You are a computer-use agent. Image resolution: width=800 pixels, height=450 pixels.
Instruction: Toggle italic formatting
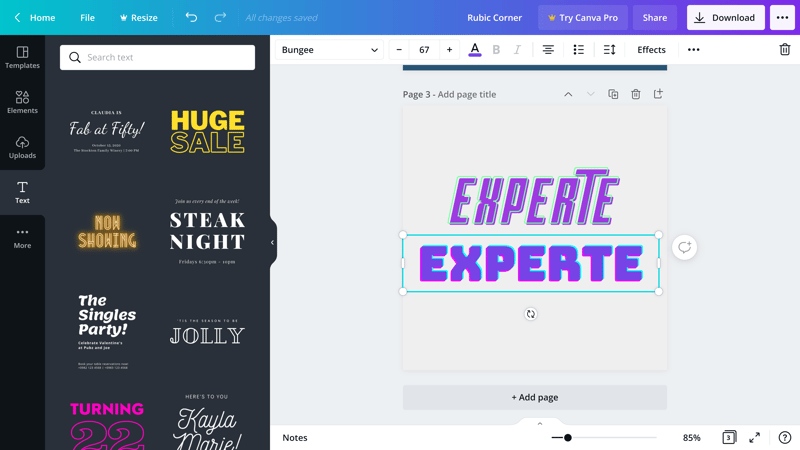pyautogui.click(x=517, y=49)
